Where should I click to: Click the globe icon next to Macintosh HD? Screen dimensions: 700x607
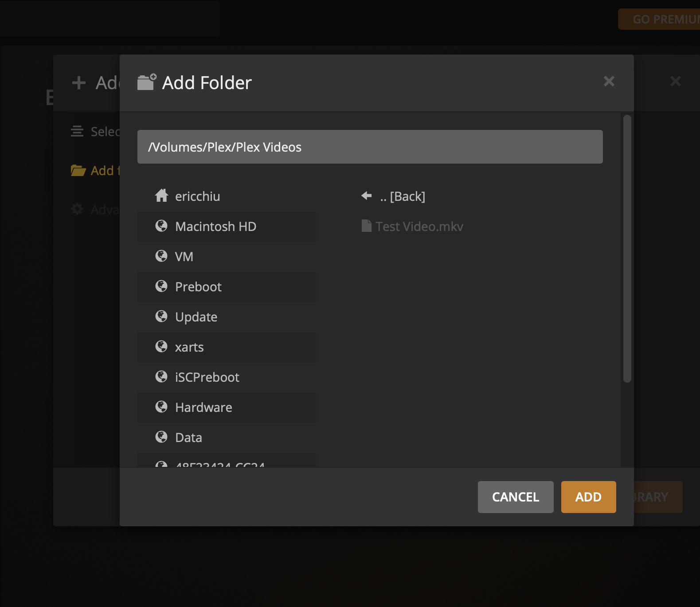(x=161, y=226)
